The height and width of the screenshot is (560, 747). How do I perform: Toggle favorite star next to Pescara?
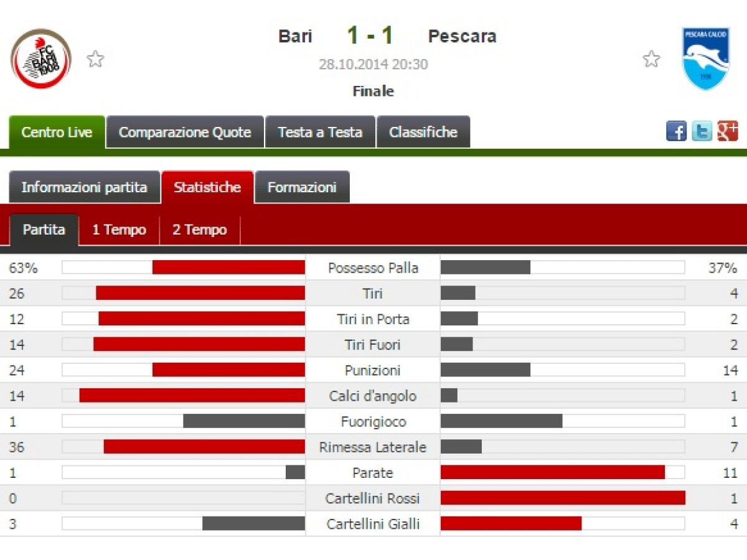(x=651, y=59)
